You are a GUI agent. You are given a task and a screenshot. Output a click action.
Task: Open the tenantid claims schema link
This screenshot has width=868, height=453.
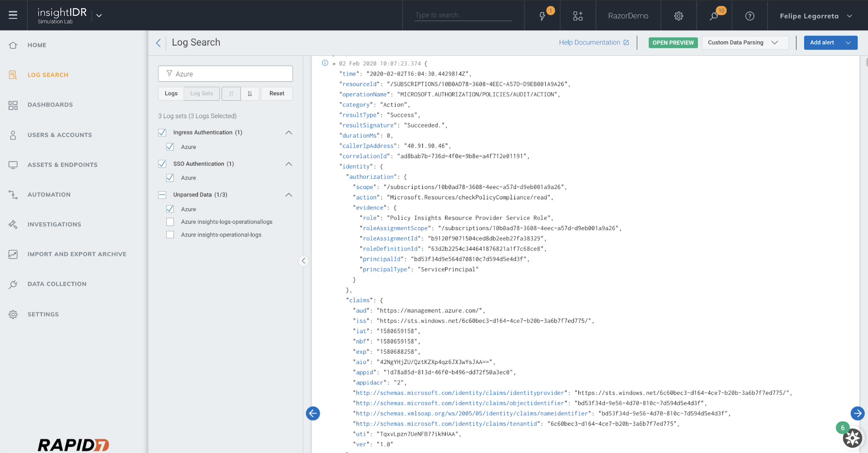446,424
